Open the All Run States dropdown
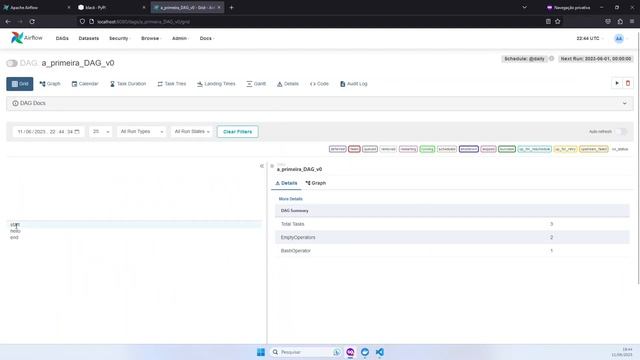The width and height of the screenshot is (640, 360). coord(192,131)
